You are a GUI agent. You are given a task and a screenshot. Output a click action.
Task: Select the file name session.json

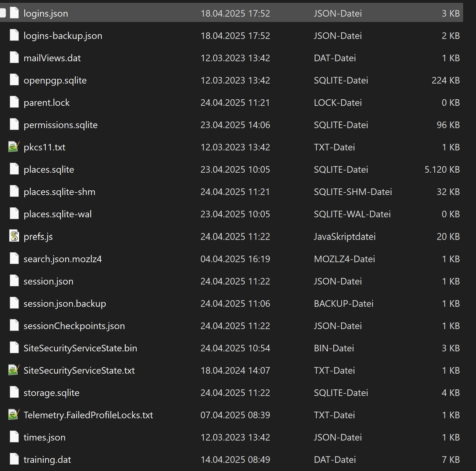coord(48,281)
